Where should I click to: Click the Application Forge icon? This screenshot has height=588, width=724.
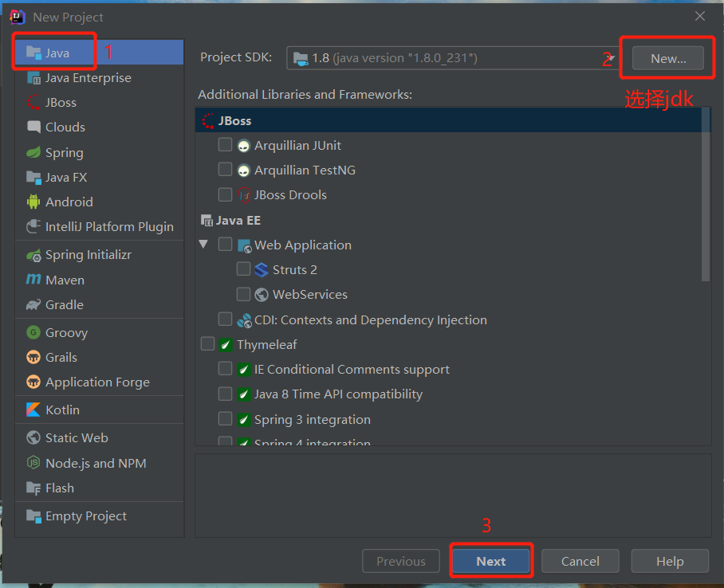33,382
